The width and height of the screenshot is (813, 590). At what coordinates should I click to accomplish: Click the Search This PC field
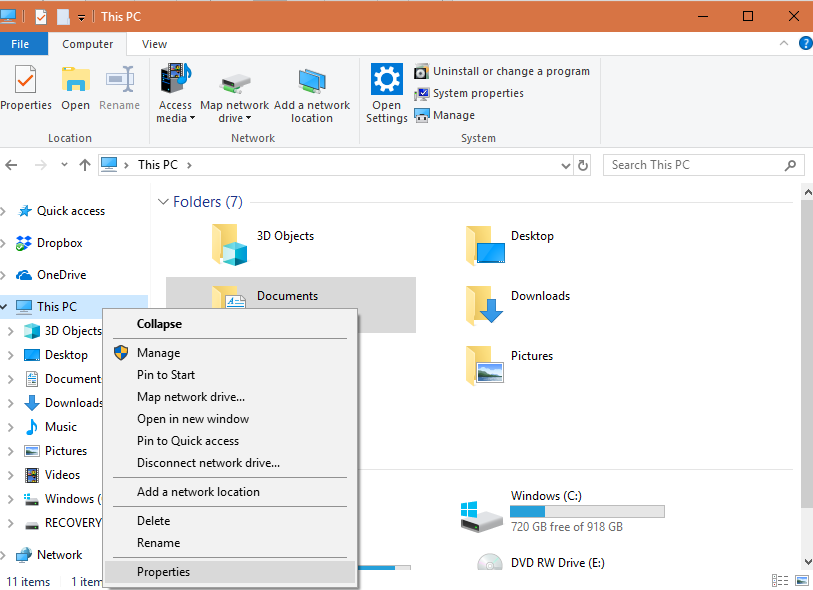point(704,165)
